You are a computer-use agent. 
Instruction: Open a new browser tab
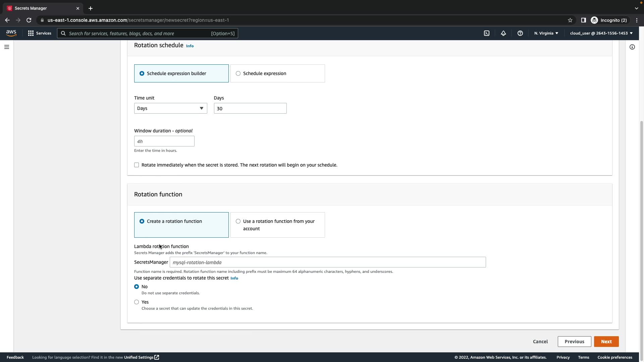tap(91, 8)
